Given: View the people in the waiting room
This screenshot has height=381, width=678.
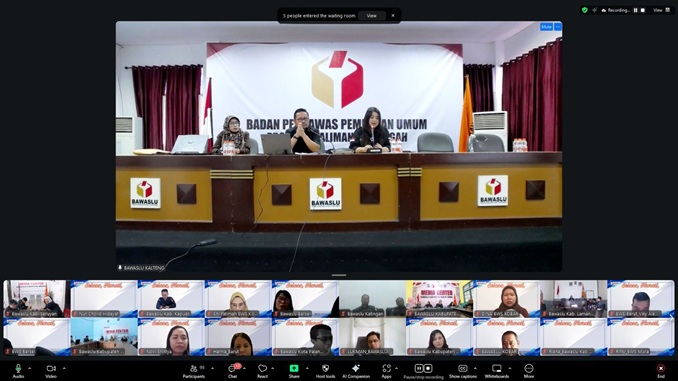Looking at the screenshot, I should point(371,16).
